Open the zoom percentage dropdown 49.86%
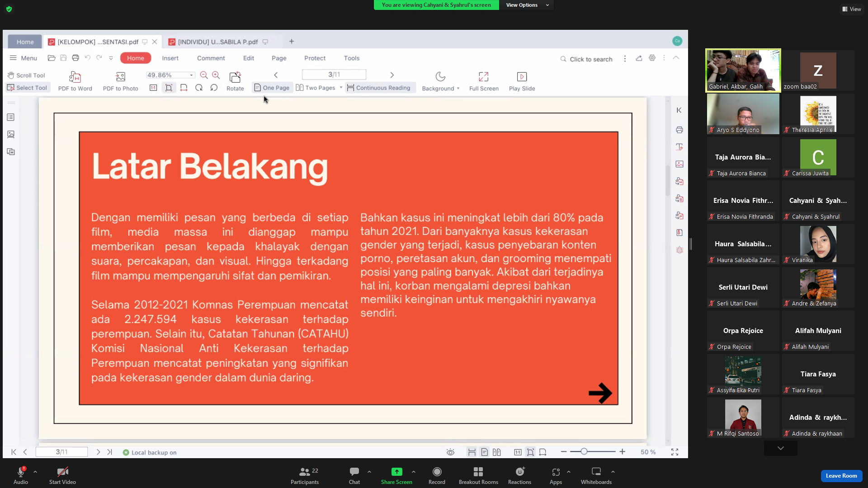868x488 pixels. 192,75
